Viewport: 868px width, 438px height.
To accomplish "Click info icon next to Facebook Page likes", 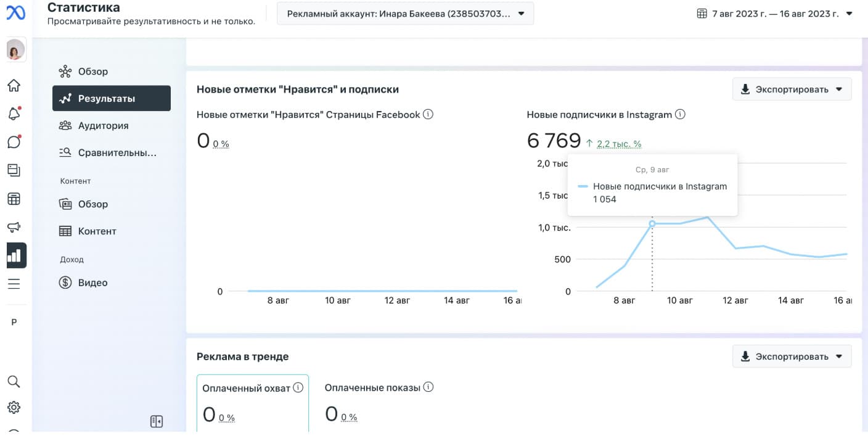I will (x=428, y=114).
